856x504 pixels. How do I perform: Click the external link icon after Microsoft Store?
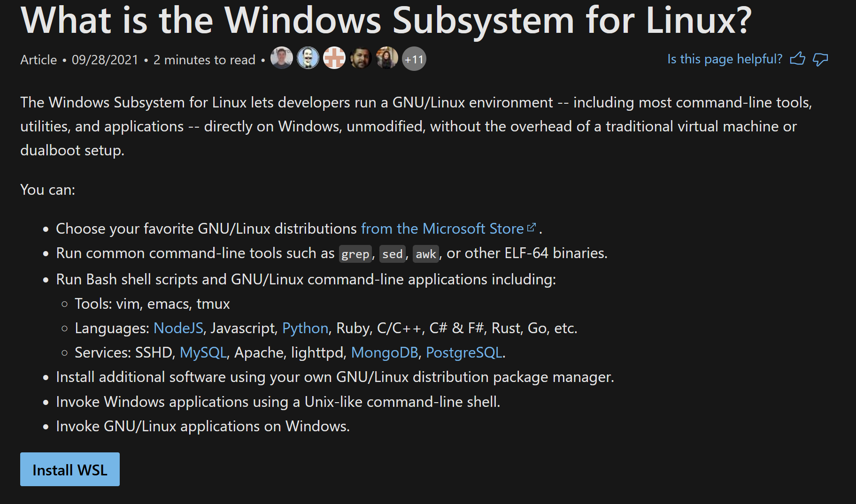tap(531, 228)
